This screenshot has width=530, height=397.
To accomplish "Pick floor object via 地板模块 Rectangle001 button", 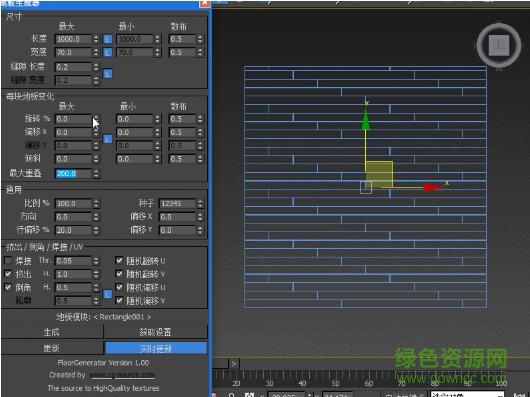I will tap(104, 317).
